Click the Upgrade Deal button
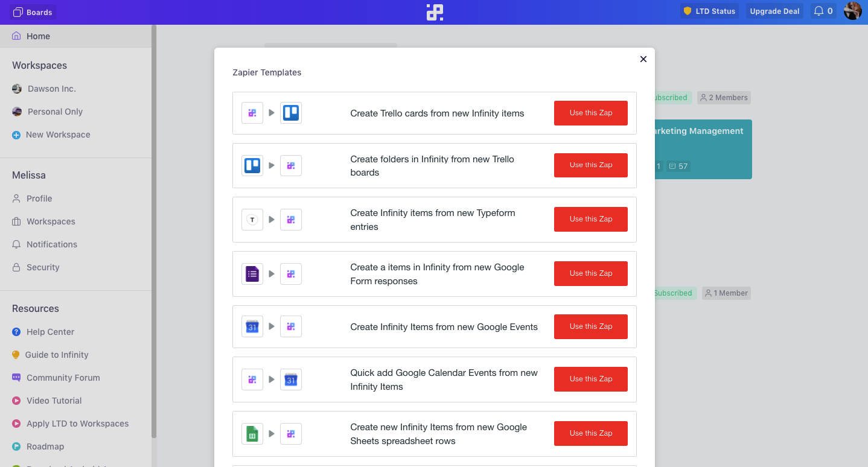Screen dimensions: 868x467 [774, 11]
